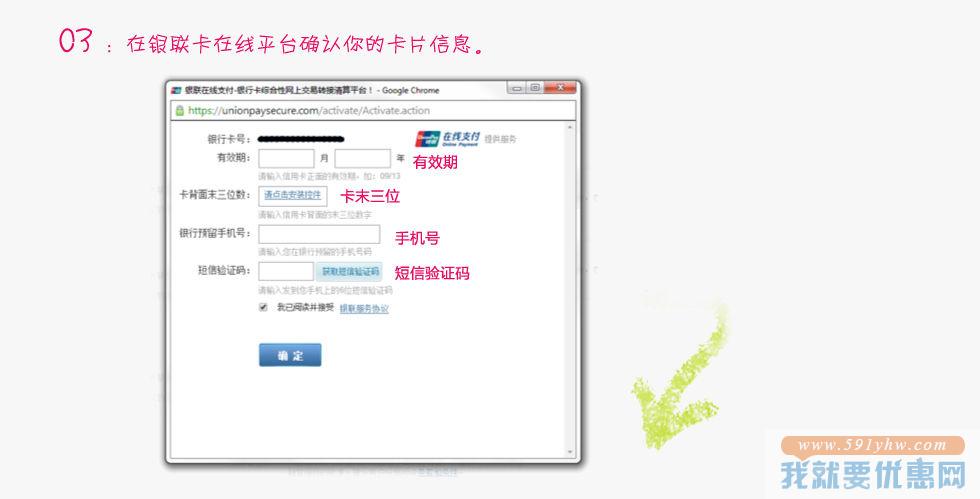Toggle the agreement acceptance checkbox
This screenshot has width=980, height=499.
click(263, 307)
